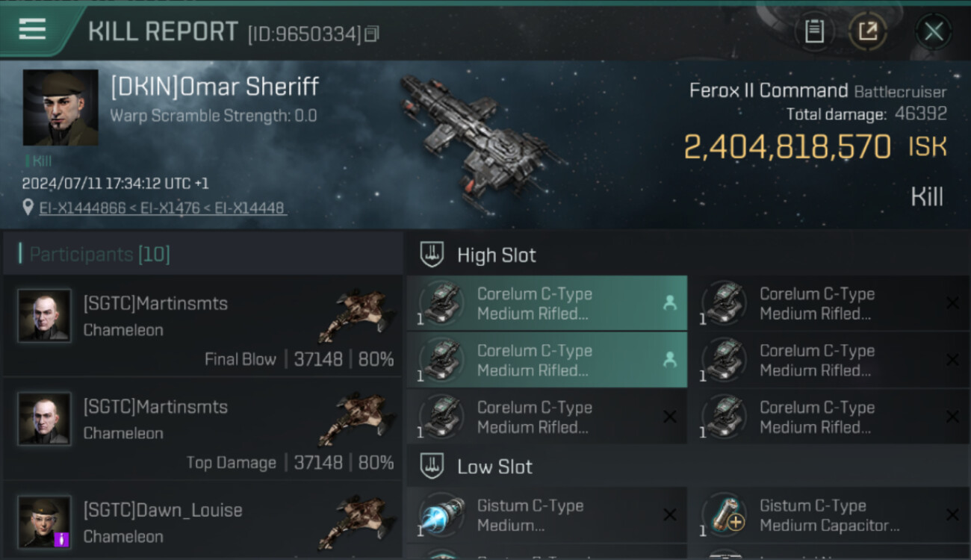
Task: Click the Low Slot section icon
Action: pos(432,467)
